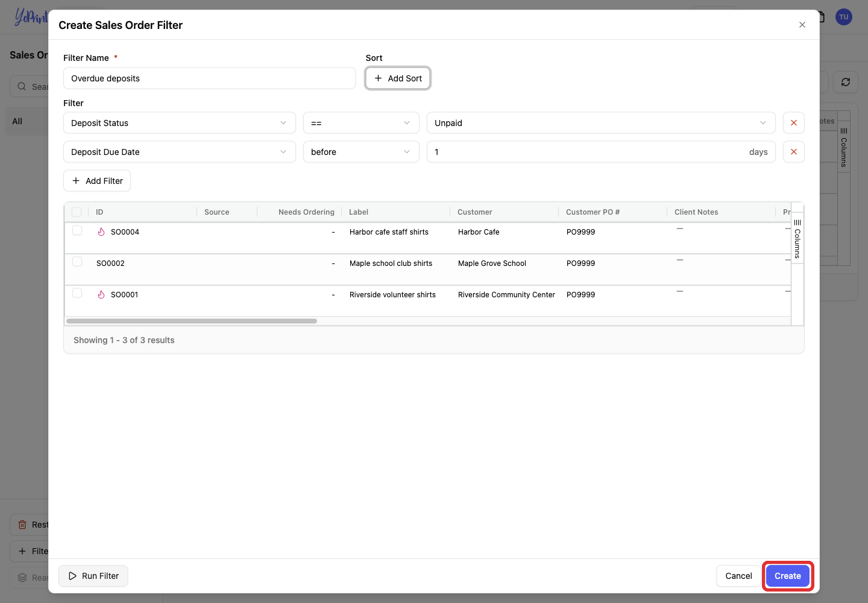868x603 pixels.
Task: Click the flame icon beside SO0004
Action: click(x=101, y=232)
